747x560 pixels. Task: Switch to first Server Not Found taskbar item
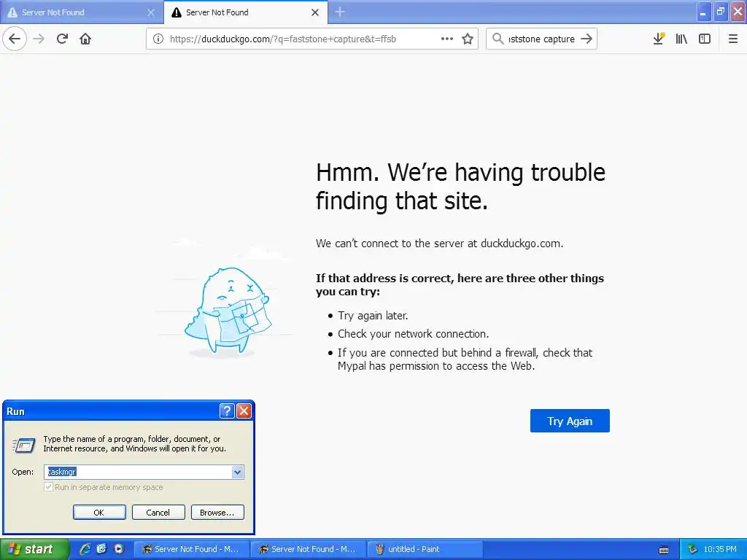click(x=190, y=549)
